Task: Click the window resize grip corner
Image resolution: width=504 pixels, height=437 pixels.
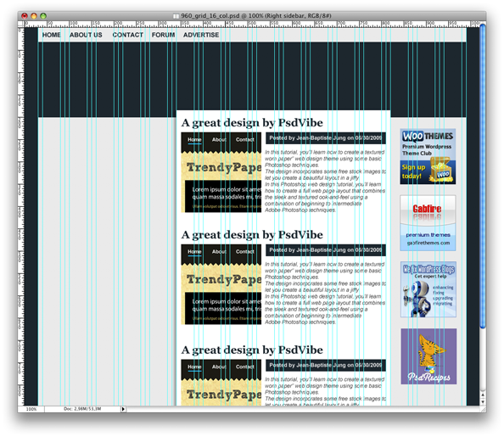Action: click(483, 409)
